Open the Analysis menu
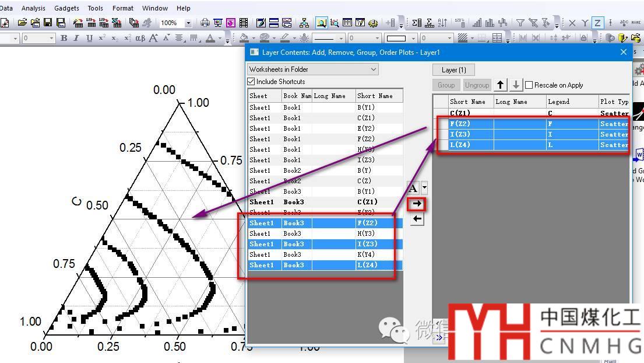The width and height of the screenshot is (644, 363). [x=33, y=8]
